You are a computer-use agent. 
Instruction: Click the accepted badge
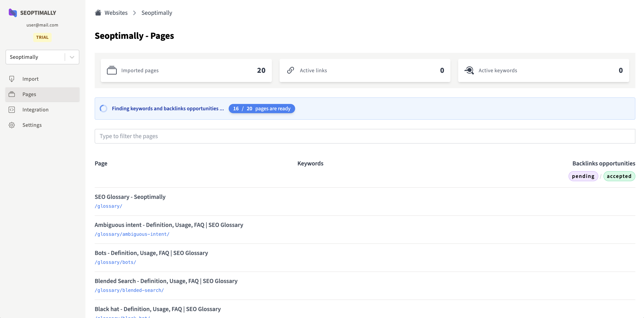click(619, 176)
